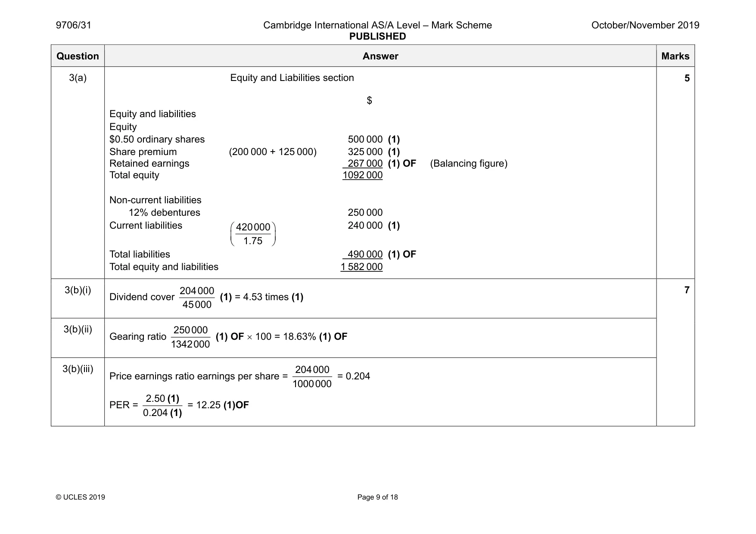Select the "Retained earnings" row label
The width and height of the screenshot is (756, 534).
(x=149, y=164)
